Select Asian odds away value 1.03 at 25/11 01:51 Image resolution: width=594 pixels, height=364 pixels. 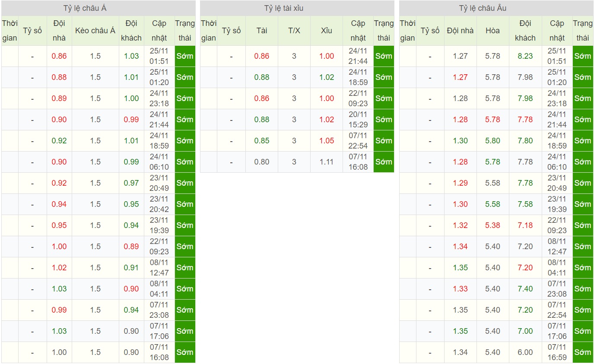point(131,56)
